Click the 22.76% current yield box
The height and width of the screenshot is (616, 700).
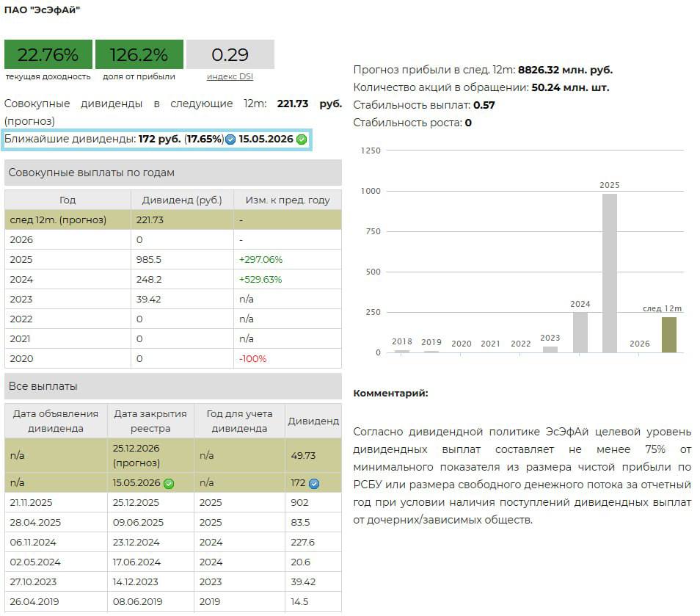click(x=48, y=55)
